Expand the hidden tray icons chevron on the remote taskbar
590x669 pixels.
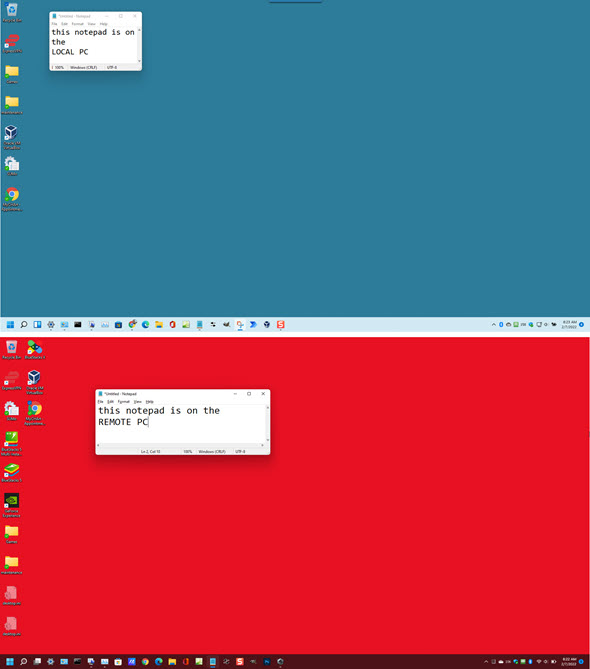485,662
